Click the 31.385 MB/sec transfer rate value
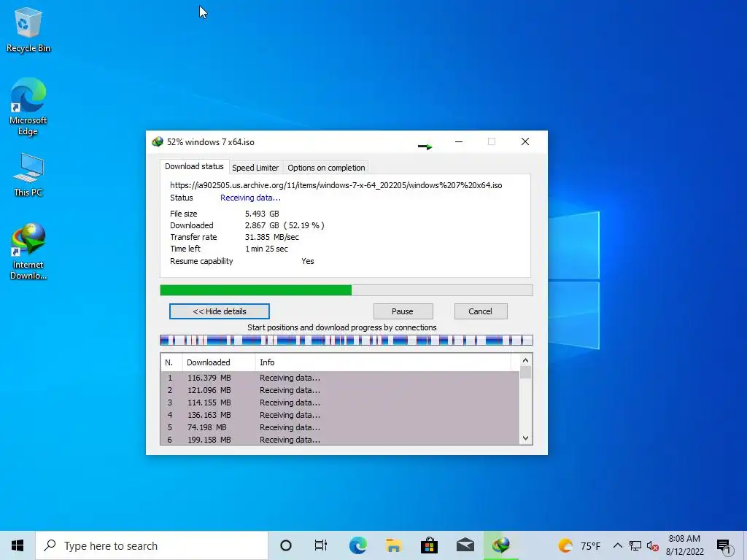Viewport: 747px width, 560px height. pyautogui.click(x=272, y=237)
